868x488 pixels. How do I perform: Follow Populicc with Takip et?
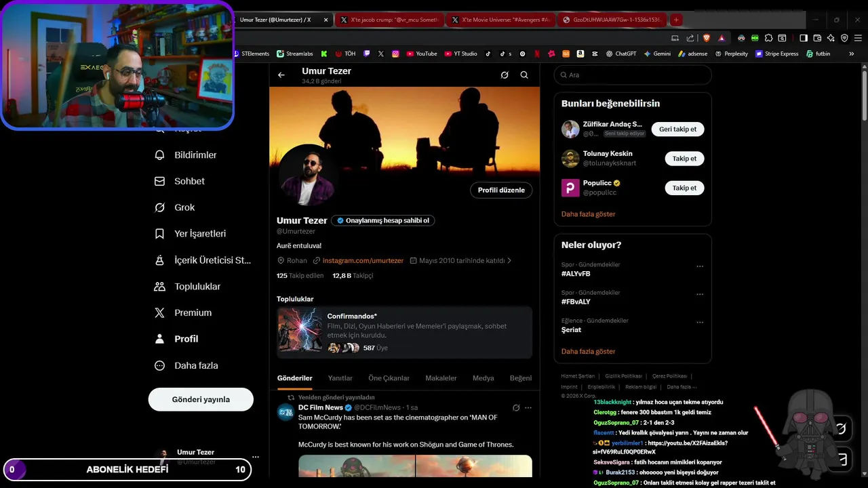(x=685, y=188)
